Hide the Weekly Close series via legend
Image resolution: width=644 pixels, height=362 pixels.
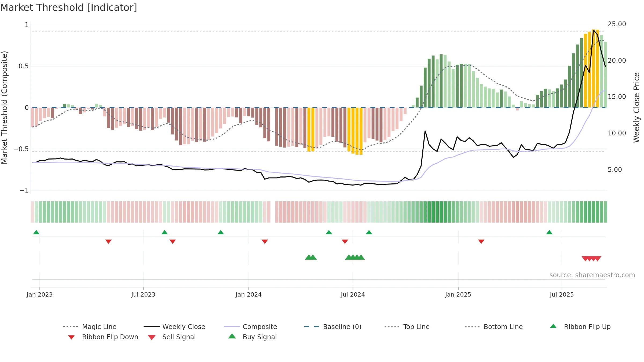click(174, 327)
